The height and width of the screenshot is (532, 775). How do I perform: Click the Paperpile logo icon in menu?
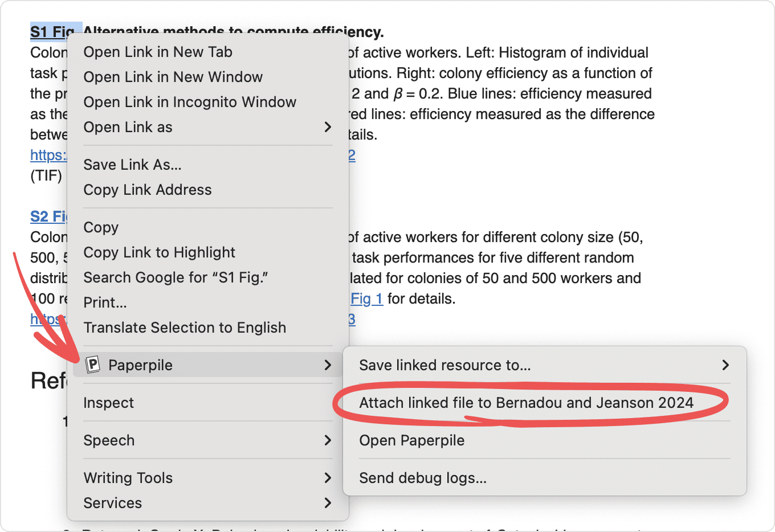92,365
